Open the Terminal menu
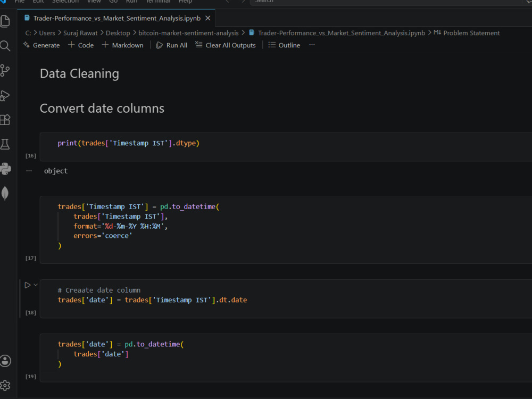Viewport: 532px width, 399px height. pyautogui.click(x=159, y=2)
